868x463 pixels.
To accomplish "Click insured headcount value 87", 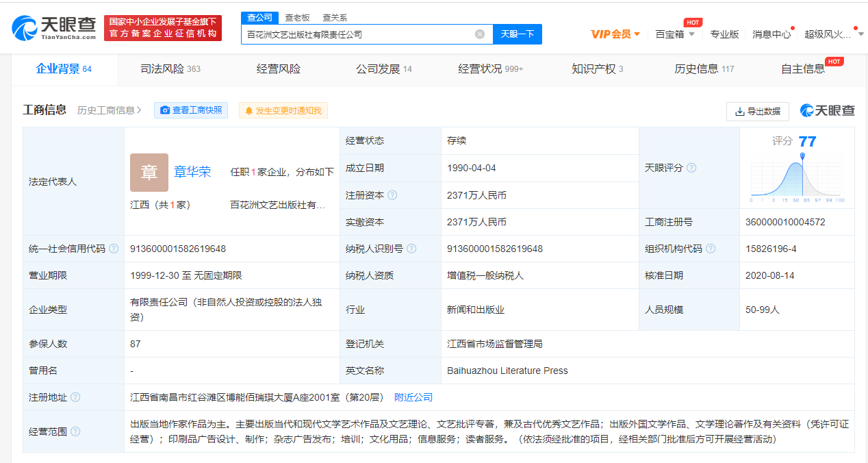I will (136, 344).
